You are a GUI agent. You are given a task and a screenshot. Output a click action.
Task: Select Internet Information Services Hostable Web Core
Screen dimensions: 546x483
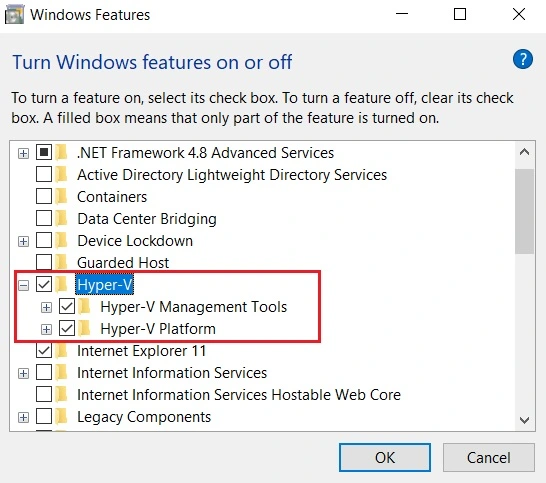239,395
